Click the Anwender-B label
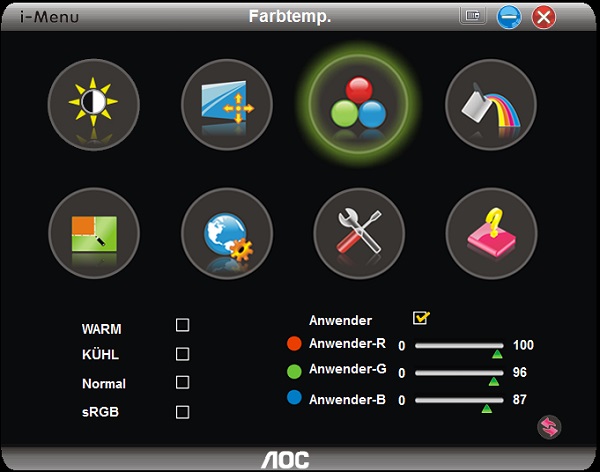The image size is (600, 472). click(x=347, y=400)
